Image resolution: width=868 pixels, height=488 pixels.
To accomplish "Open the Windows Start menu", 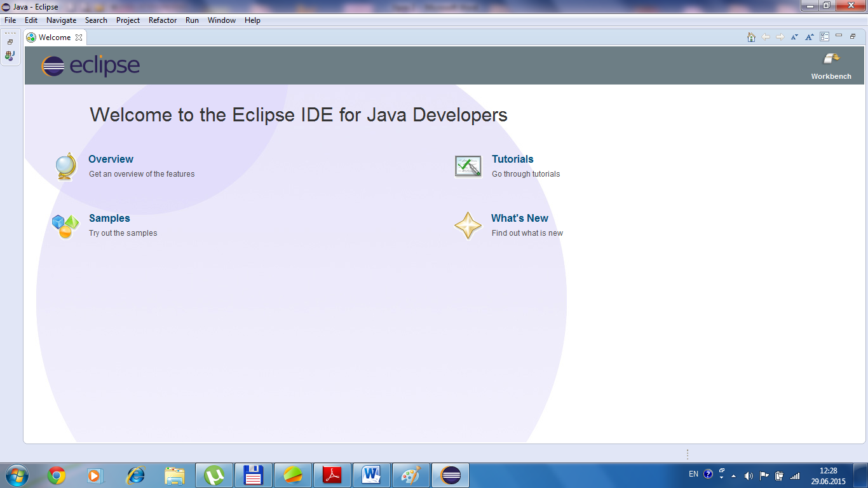I will tap(16, 475).
